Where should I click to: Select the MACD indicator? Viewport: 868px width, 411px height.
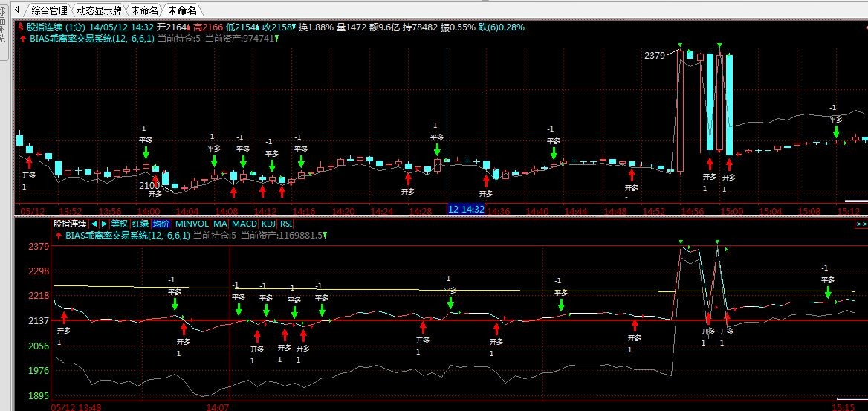pos(244,224)
